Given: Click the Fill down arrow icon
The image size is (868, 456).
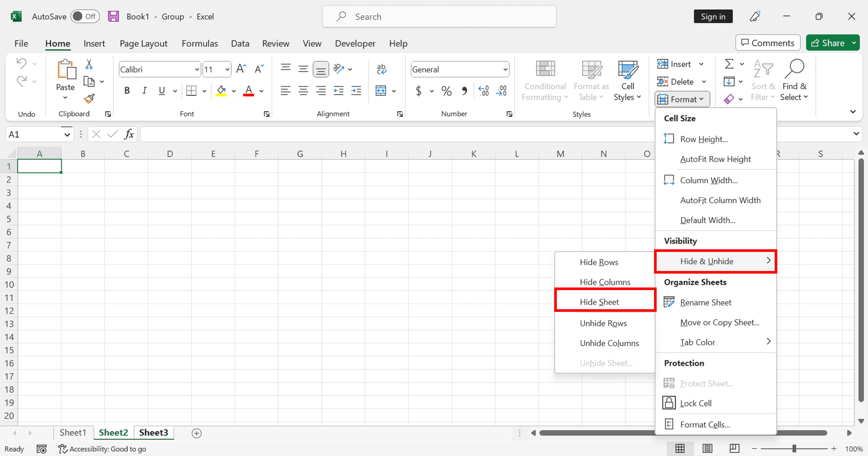Looking at the screenshot, I should (729, 82).
